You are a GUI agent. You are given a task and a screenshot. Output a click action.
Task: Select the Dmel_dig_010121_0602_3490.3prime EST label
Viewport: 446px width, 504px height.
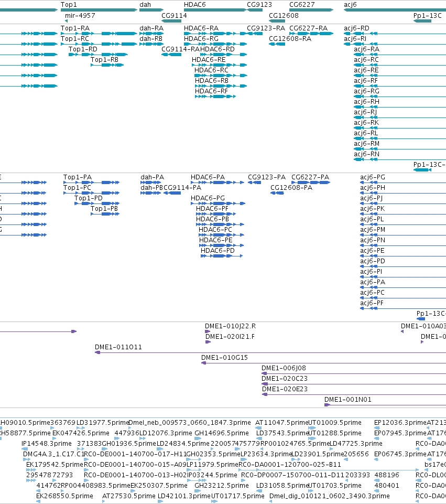pos(330,496)
